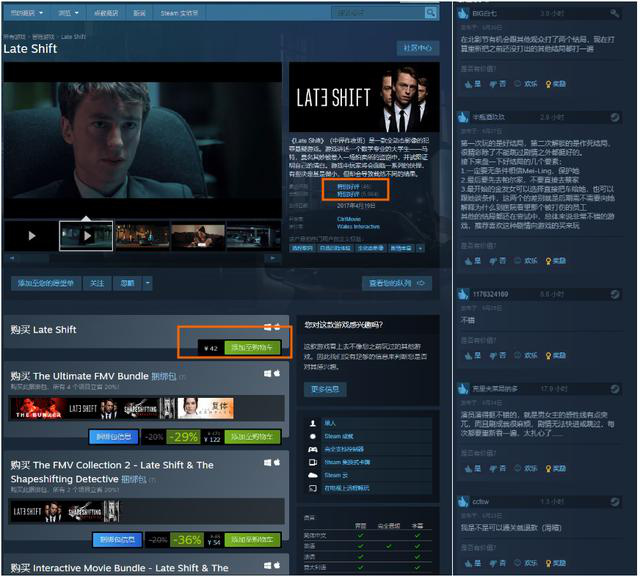
Task: Click the add to wishlist button
Action: pyautogui.click(x=45, y=283)
